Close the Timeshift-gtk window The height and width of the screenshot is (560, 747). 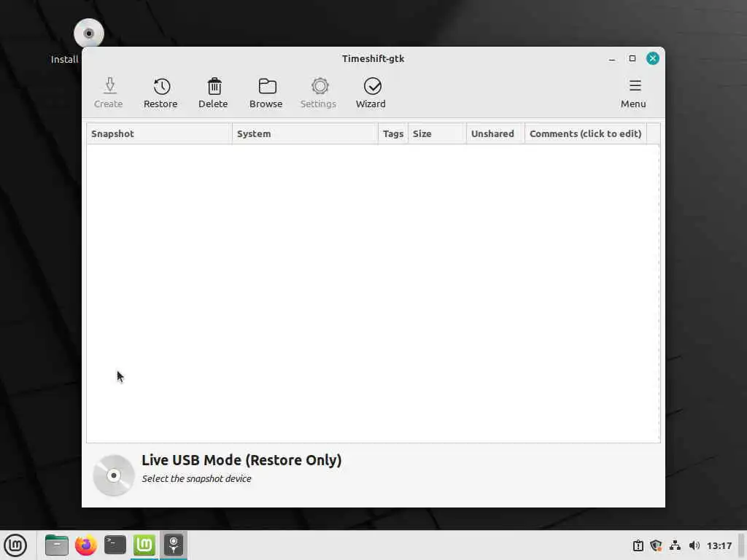(x=653, y=58)
